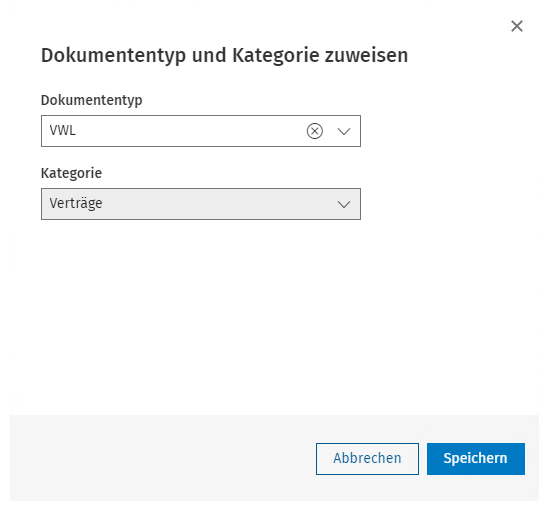Click the Dokumententyp field label
The width and height of the screenshot is (550, 511).
(x=92, y=101)
